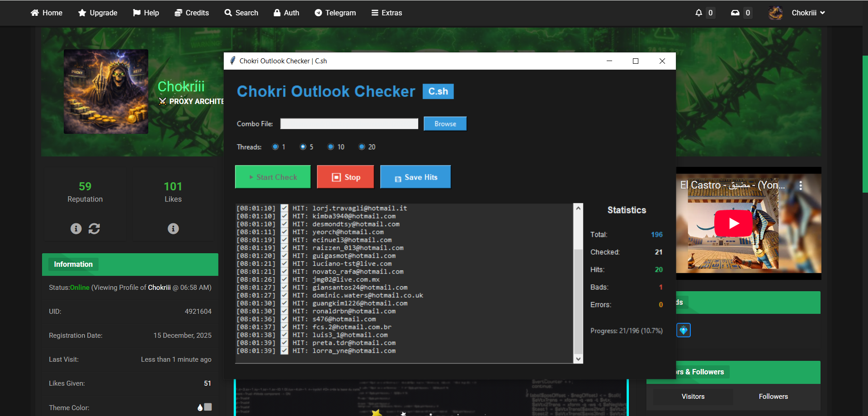This screenshot has height=416, width=868.
Task: Close the Chokri Outlook Checker window
Action: click(x=662, y=61)
